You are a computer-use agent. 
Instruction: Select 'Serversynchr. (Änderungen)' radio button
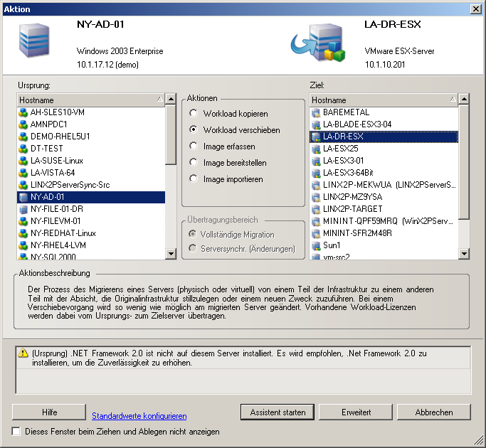pyautogui.click(x=193, y=248)
